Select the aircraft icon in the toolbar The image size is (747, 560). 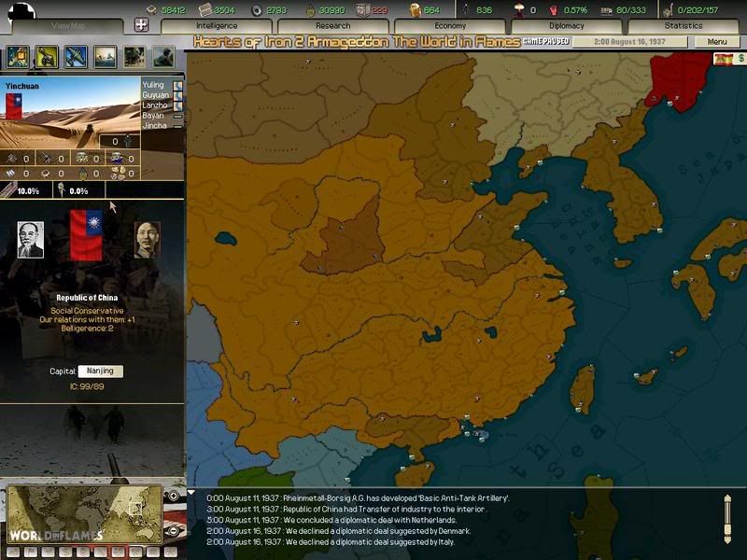pos(76,57)
